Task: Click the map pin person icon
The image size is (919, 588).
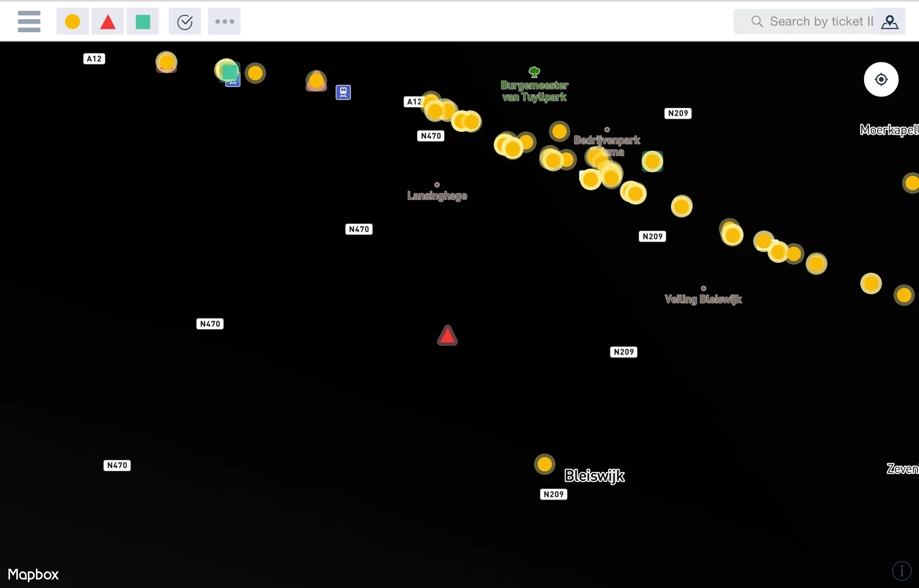Action: click(889, 21)
